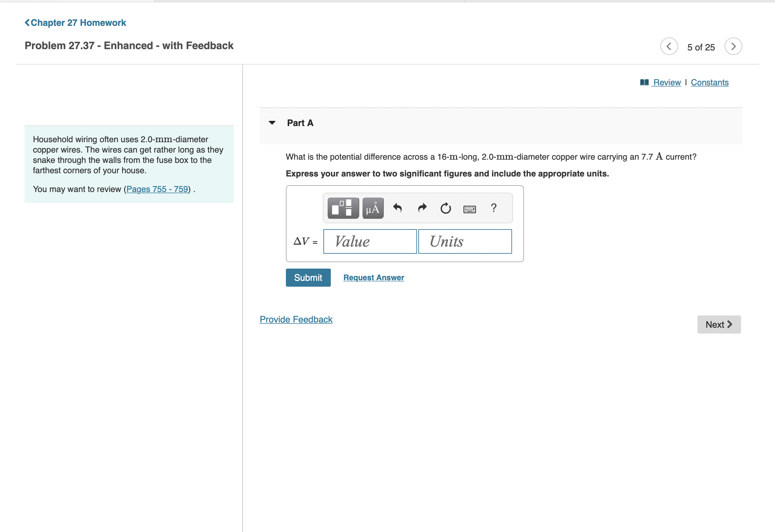Open the keyboard shortcuts icon
Viewport: 775px width, 532px height.
coord(469,209)
